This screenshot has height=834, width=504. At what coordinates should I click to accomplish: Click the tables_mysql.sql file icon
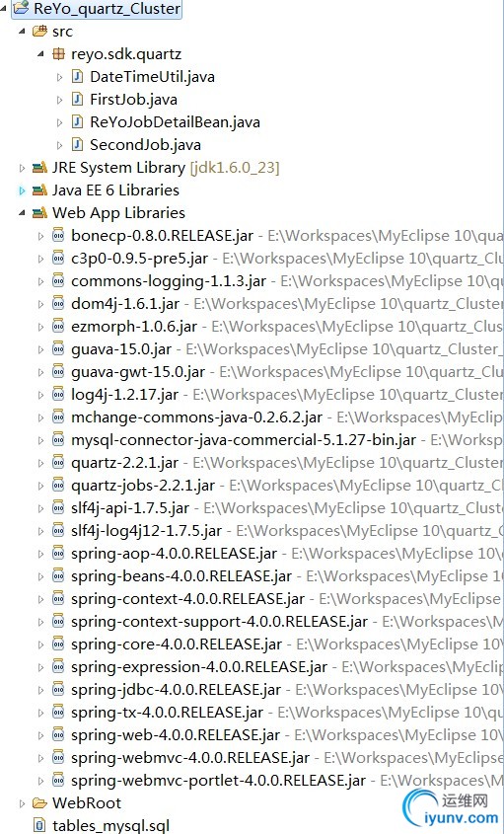pyautogui.click(x=39, y=825)
